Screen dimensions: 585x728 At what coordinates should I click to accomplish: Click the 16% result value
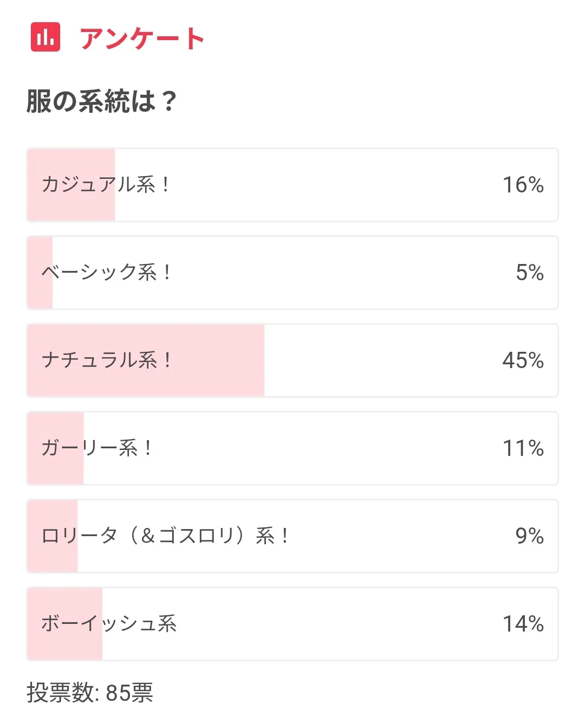click(x=523, y=185)
